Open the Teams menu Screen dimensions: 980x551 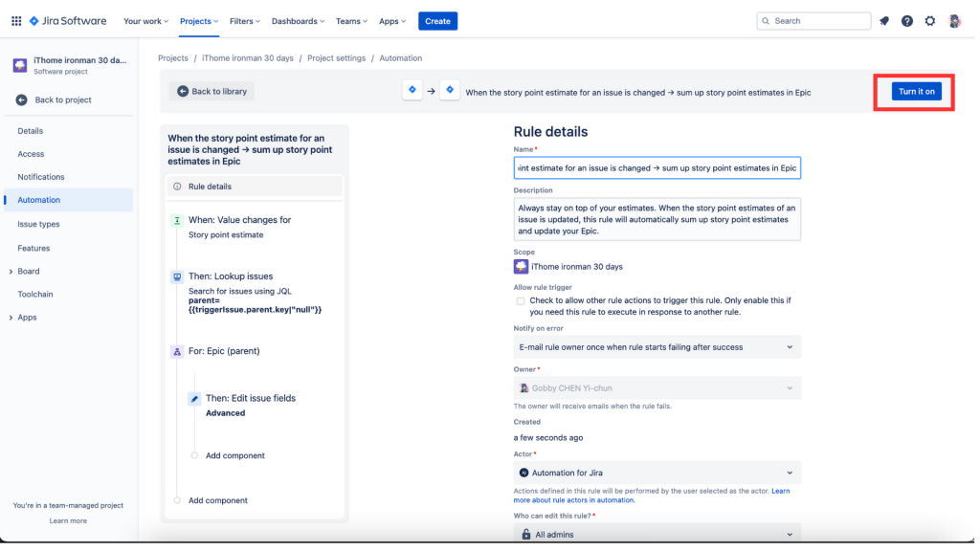351,21
